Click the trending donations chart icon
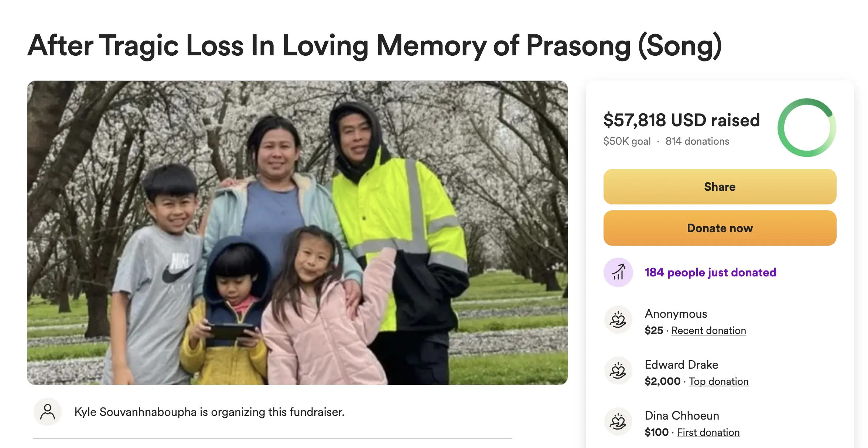 [618, 272]
